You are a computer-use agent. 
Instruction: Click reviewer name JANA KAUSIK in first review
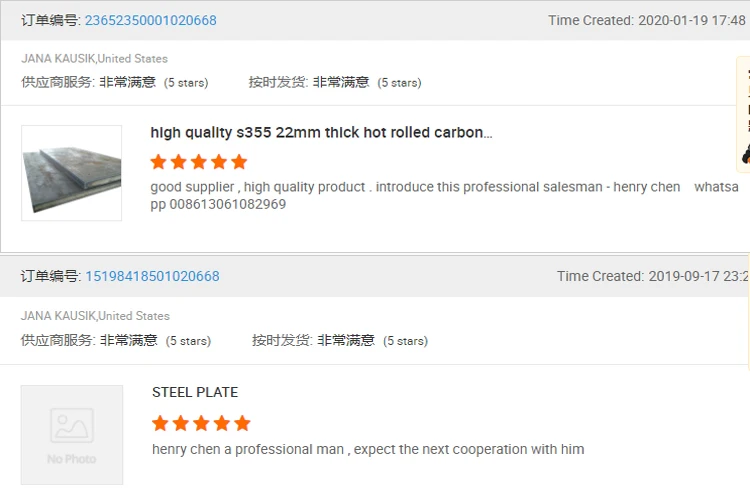coord(58,59)
